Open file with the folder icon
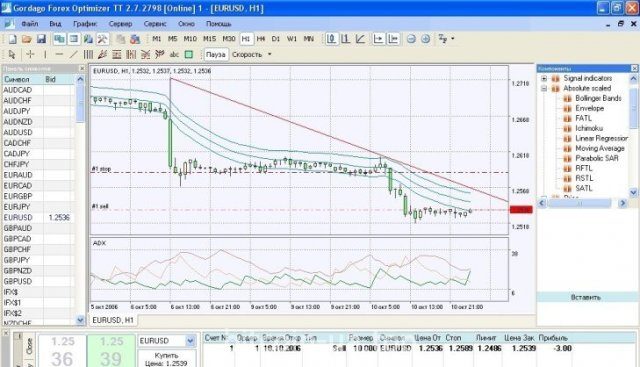Viewport: 640px width, 367px height. 27,39
